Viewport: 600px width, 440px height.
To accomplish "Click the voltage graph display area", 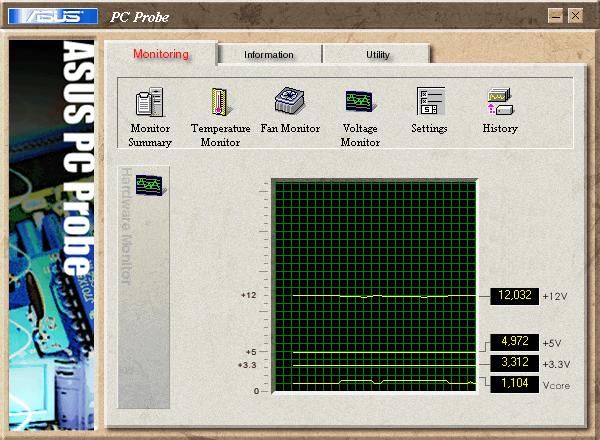I will [x=375, y=286].
